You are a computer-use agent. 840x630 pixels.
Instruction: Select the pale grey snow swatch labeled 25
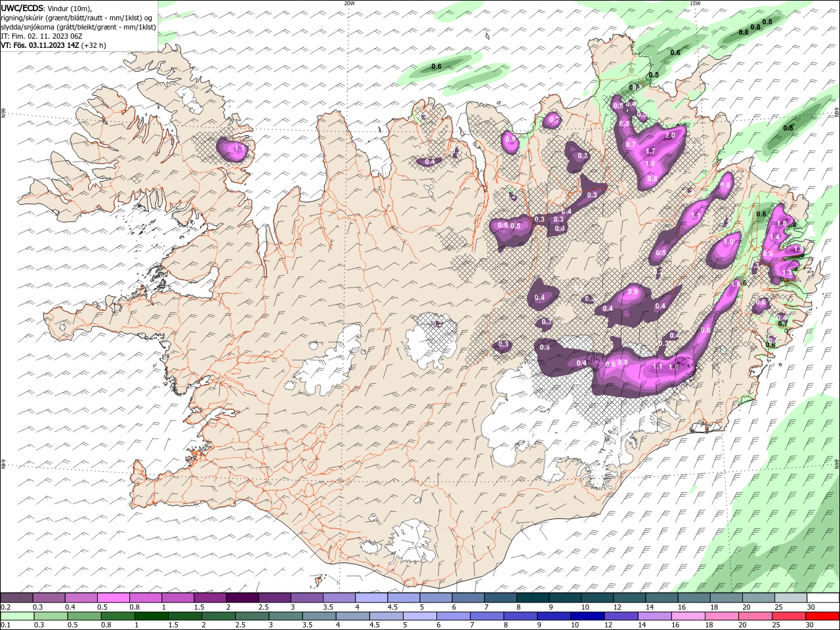click(x=790, y=598)
